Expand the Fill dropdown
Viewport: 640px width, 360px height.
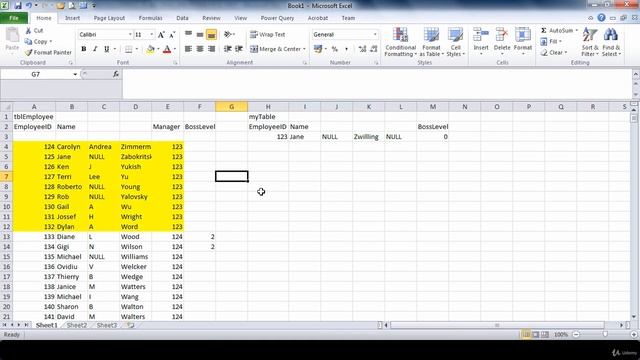[560, 42]
